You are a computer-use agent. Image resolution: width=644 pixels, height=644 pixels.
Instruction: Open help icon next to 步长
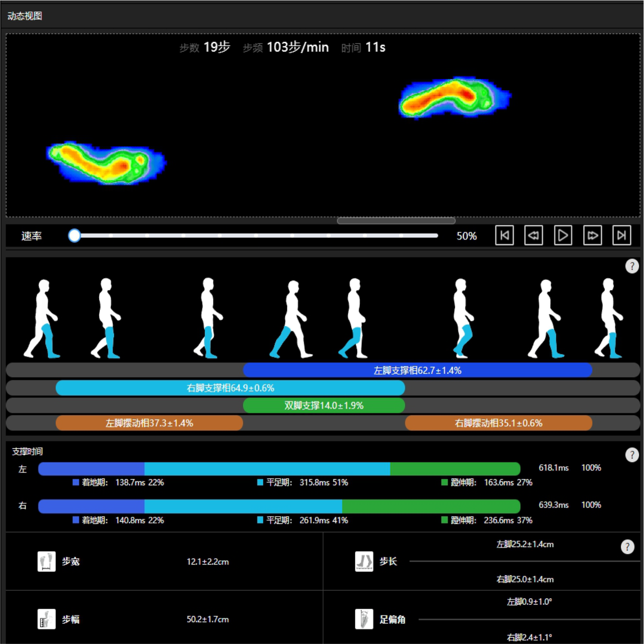click(627, 546)
